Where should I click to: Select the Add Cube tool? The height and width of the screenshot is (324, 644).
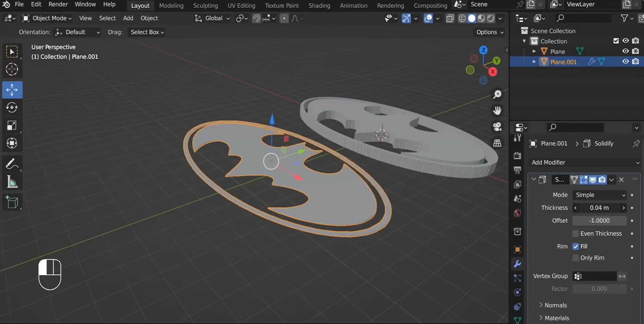12,202
